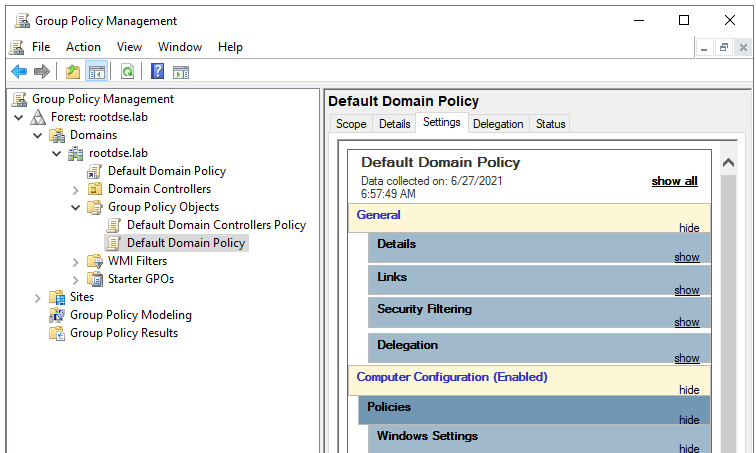Switch to the Scope tab
The width and height of the screenshot is (756, 453).
coord(351,124)
